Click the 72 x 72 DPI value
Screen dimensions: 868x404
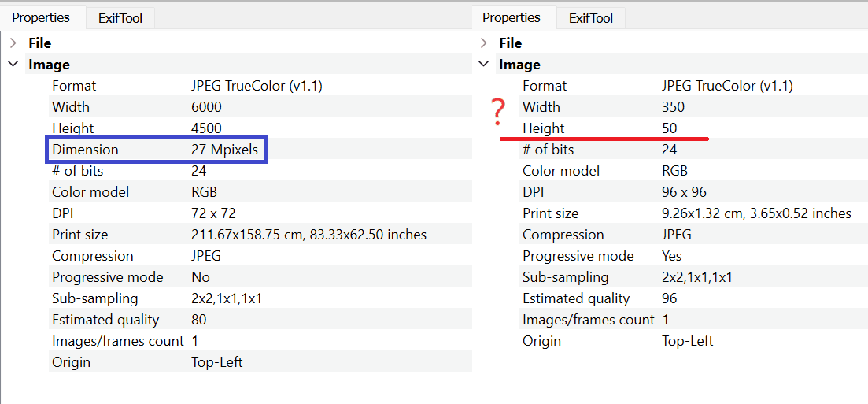pos(213,213)
